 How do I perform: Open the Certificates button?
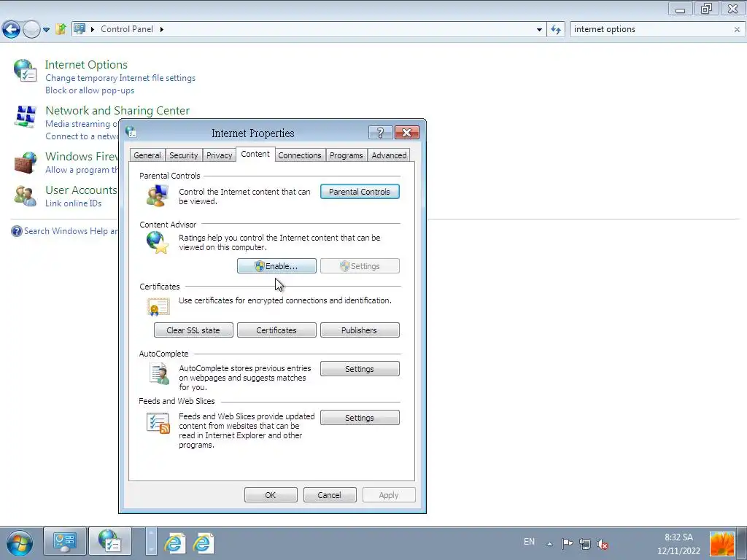[276, 330]
